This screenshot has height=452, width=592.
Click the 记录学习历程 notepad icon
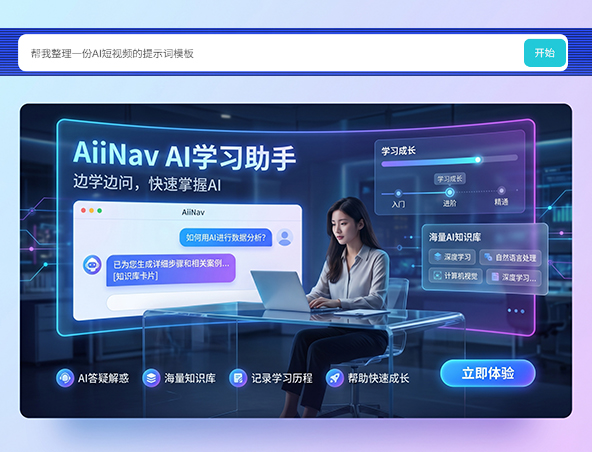238,378
